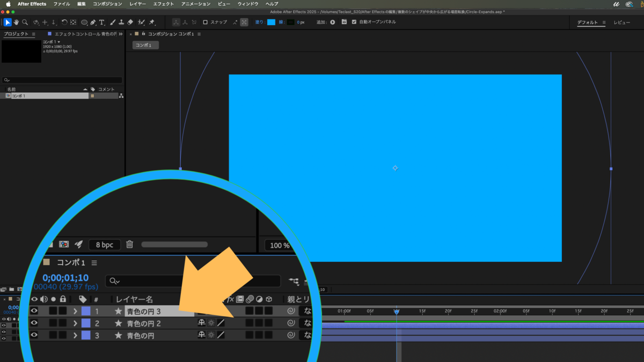
Task: Click the label color of layer 2
Action: [x=85, y=323]
